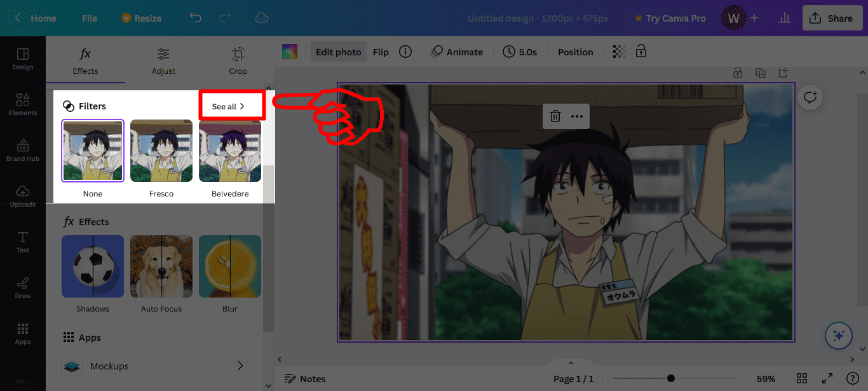Image resolution: width=868 pixels, height=391 pixels.
Task: Lock the selected element in toolbar
Action: [x=641, y=51]
